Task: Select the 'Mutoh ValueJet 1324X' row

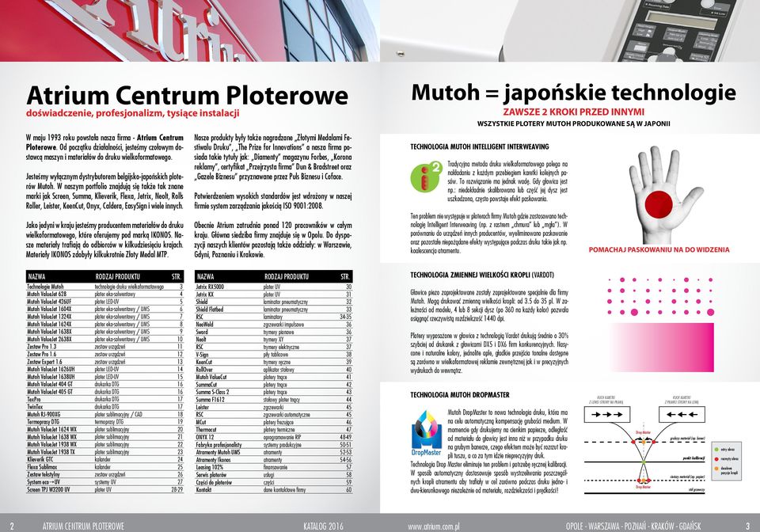Action: [x=104, y=317]
